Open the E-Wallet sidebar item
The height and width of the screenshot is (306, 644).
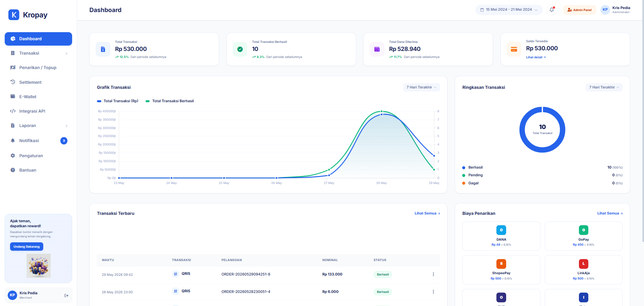tap(38, 97)
